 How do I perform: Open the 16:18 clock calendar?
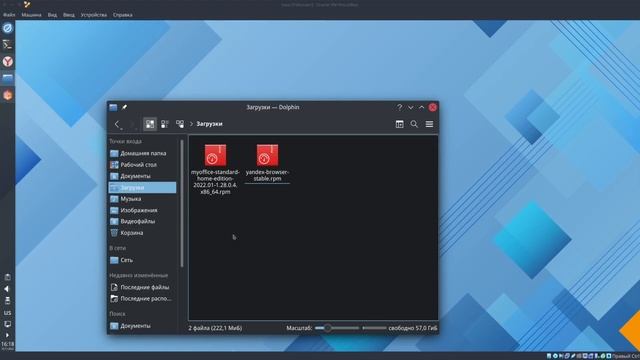7,346
